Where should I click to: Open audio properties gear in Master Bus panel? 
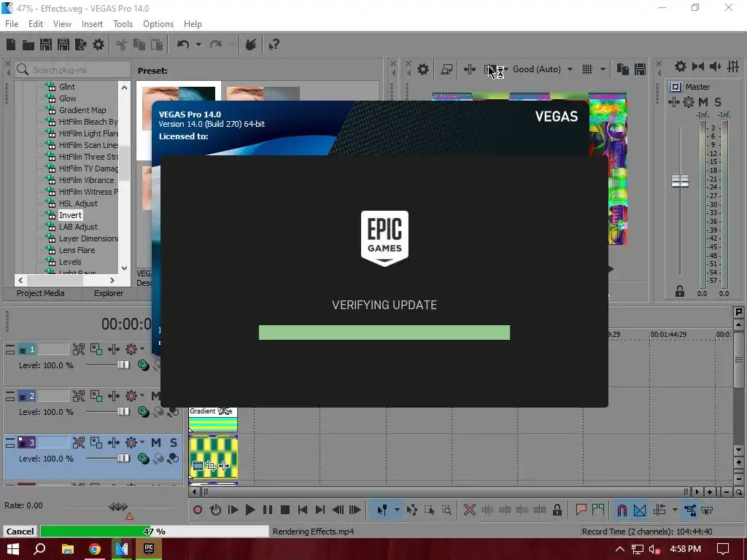(681, 66)
